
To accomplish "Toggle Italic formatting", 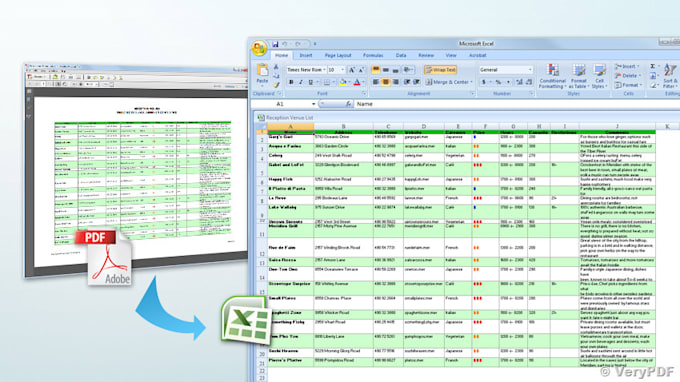I will point(301,82).
